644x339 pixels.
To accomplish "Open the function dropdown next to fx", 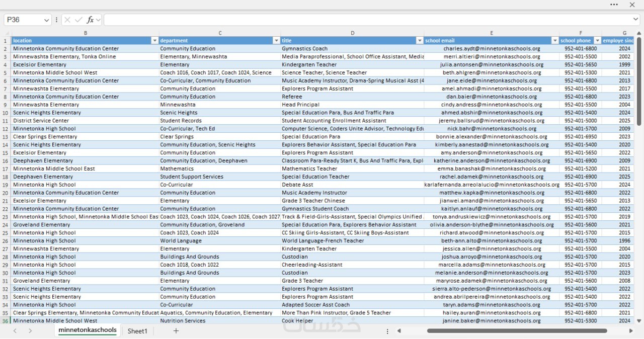I will coord(98,20).
